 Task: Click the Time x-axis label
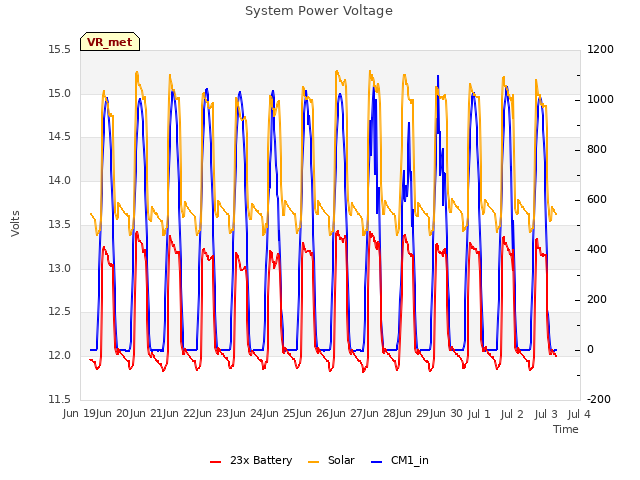point(566,429)
